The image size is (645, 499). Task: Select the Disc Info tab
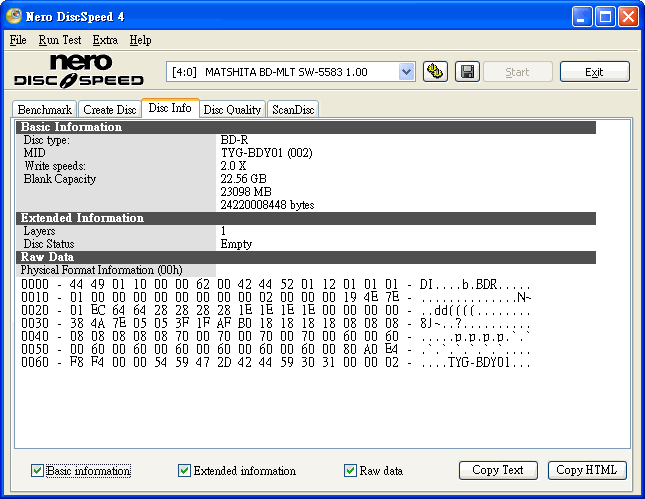(170, 108)
